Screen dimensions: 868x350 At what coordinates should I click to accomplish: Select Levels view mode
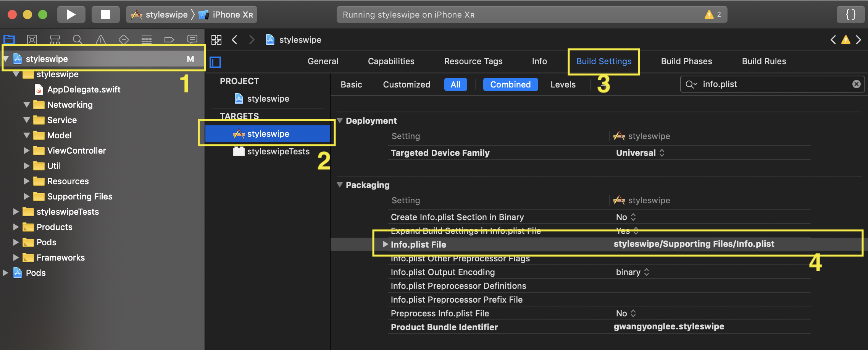(x=563, y=84)
